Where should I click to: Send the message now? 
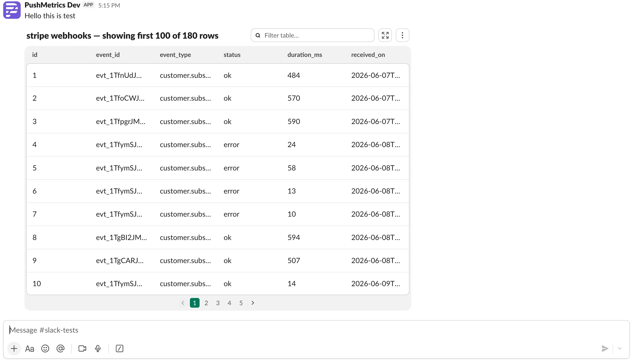pos(605,348)
